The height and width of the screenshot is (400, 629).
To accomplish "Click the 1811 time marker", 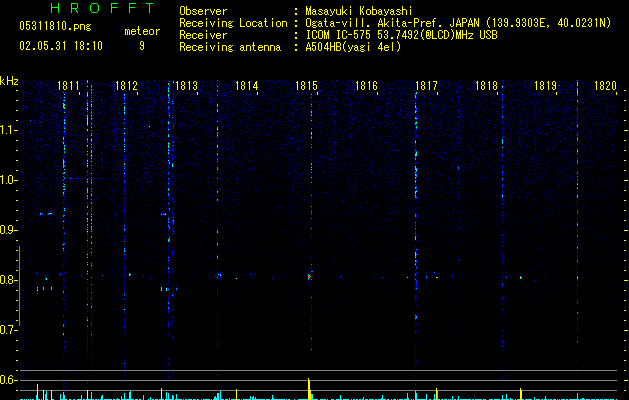I will (x=68, y=86).
